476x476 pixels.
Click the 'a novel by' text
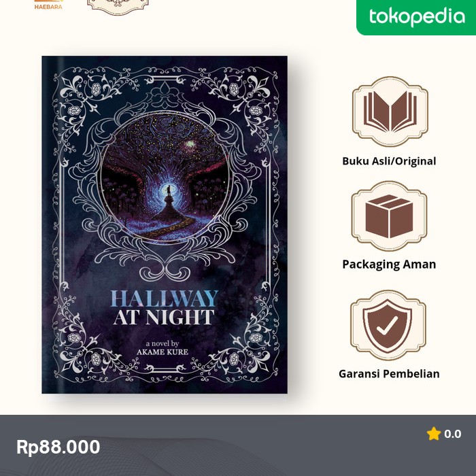click(163, 343)
